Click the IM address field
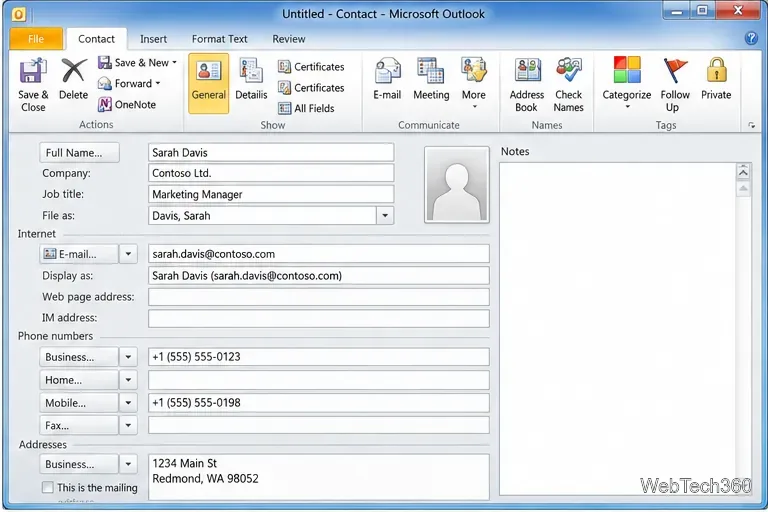This screenshot has width=768, height=512. click(x=319, y=318)
